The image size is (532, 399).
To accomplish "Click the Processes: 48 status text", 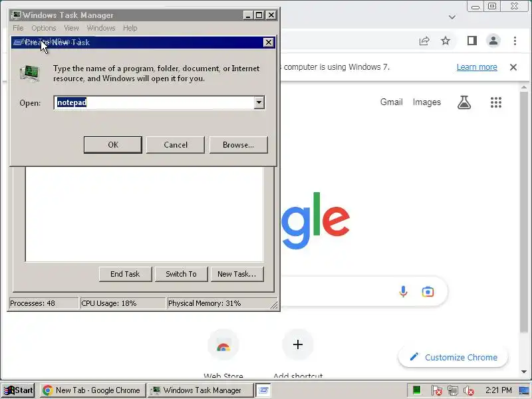I will 33,303.
